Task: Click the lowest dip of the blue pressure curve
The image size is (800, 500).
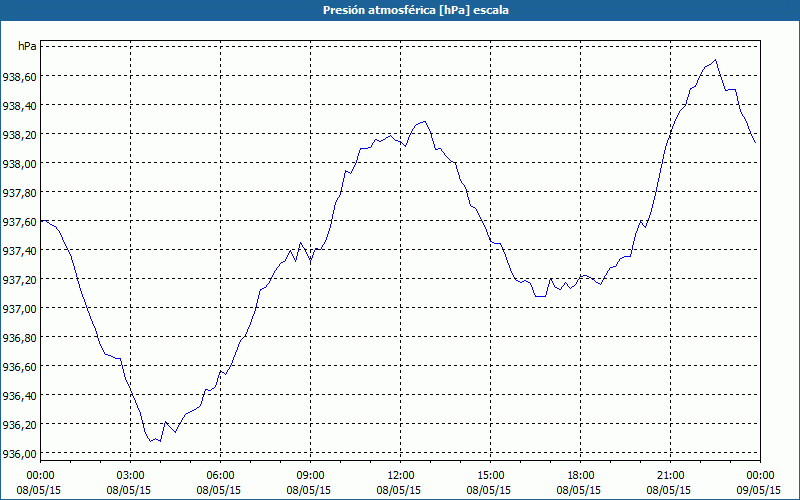Action: tap(151, 441)
